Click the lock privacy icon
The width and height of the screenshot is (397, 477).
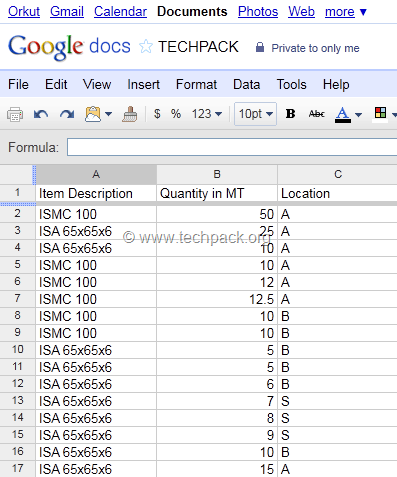pyautogui.click(x=260, y=47)
